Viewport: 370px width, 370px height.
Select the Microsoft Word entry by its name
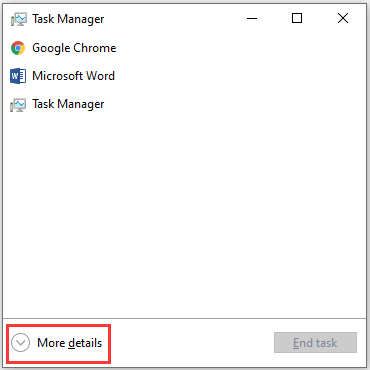[73, 76]
